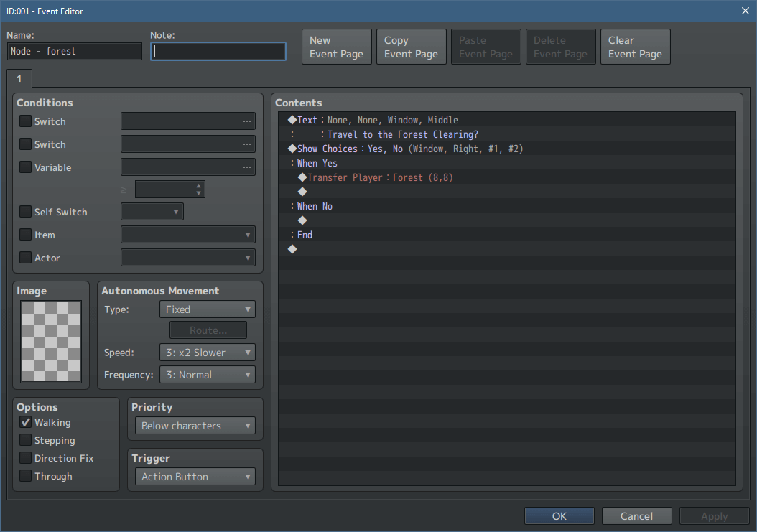
Task: Disable the Walking option
Action: pyautogui.click(x=24, y=422)
